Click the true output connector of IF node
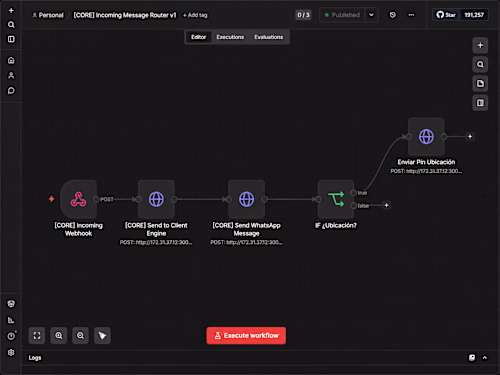 point(354,193)
